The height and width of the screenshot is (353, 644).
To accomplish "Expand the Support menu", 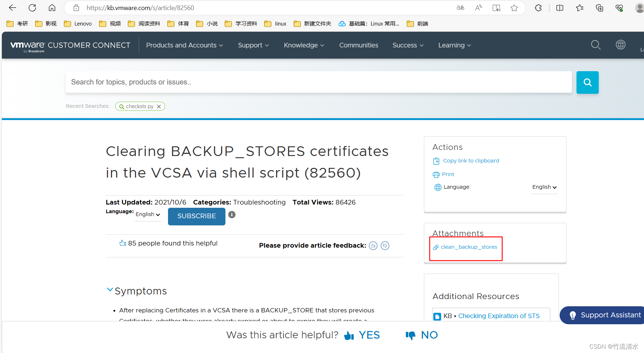I will point(253,45).
